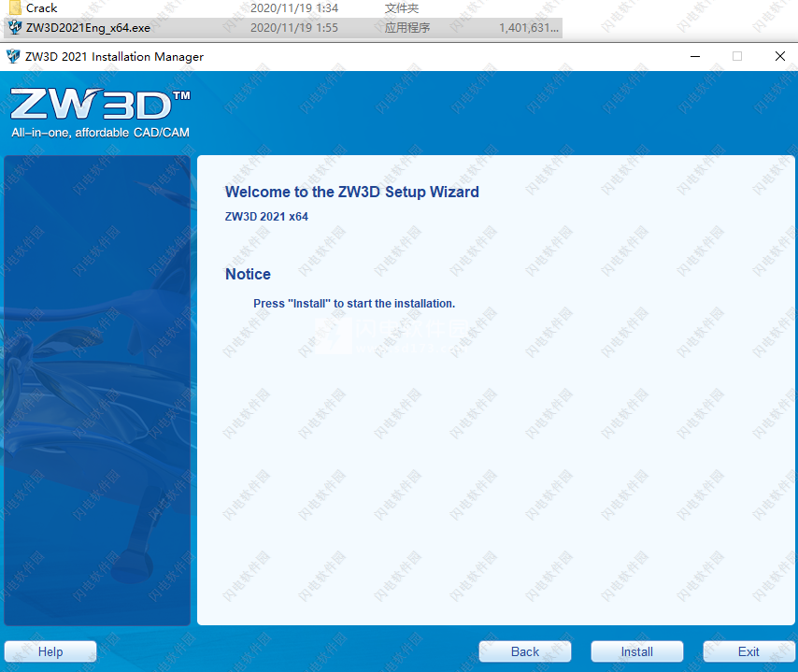Minimize the ZW3D Installation Manager window
This screenshot has height=672, width=798.
point(695,56)
